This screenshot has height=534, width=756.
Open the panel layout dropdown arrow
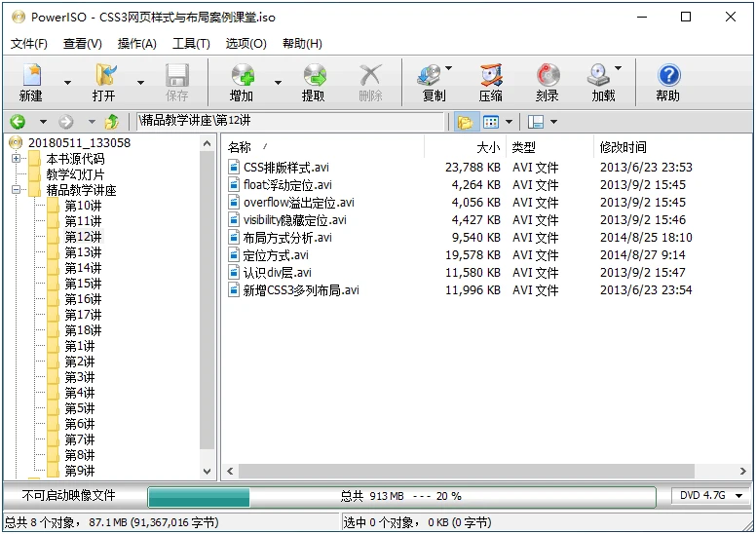554,122
